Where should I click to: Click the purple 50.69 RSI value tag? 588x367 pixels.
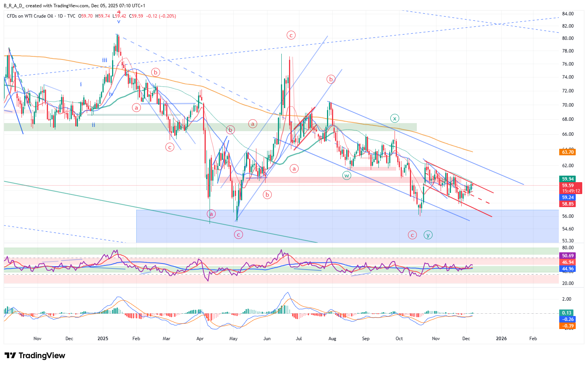coord(568,256)
